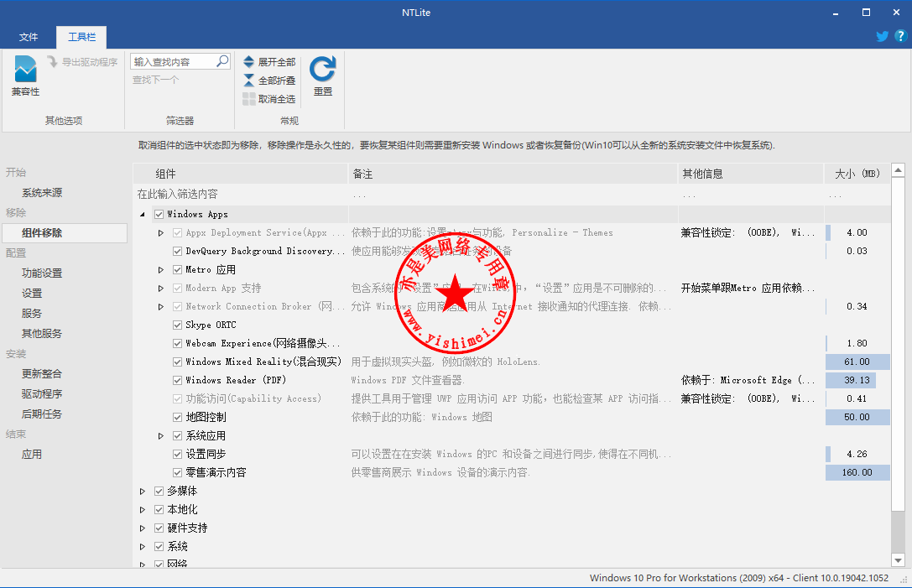
Task: Sort by the 备注 column header
Action: [x=513, y=174]
